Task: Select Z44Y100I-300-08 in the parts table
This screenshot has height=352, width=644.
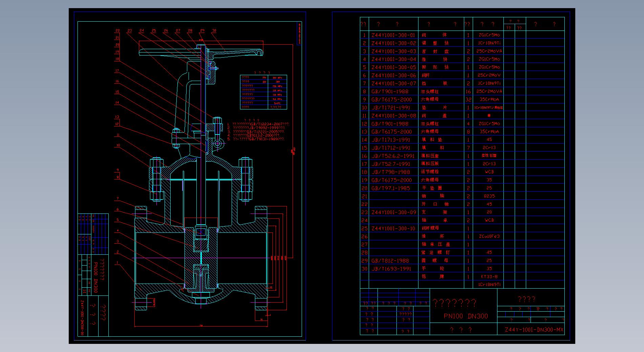Action: (x=393, y=116)
